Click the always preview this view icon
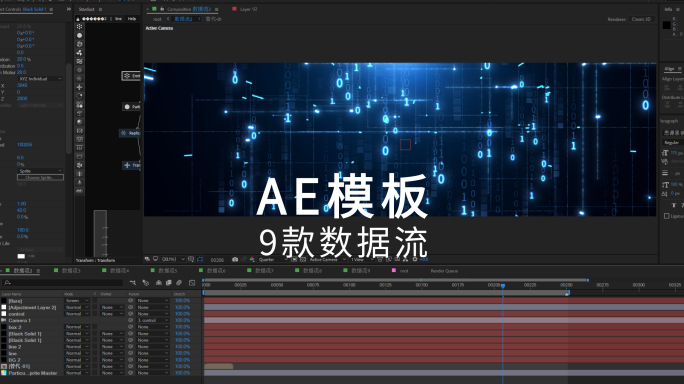Viewport: 684px width, 384px height. click(147, 259)
